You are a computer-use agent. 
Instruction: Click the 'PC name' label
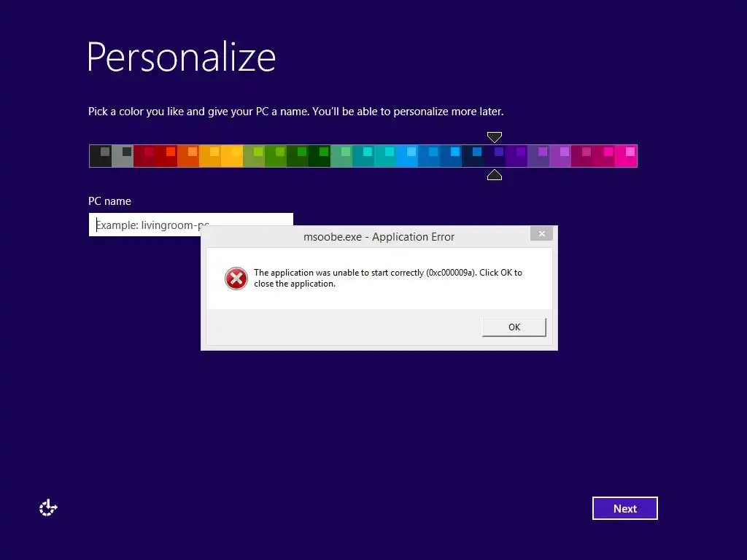click(x=109, y=201)
